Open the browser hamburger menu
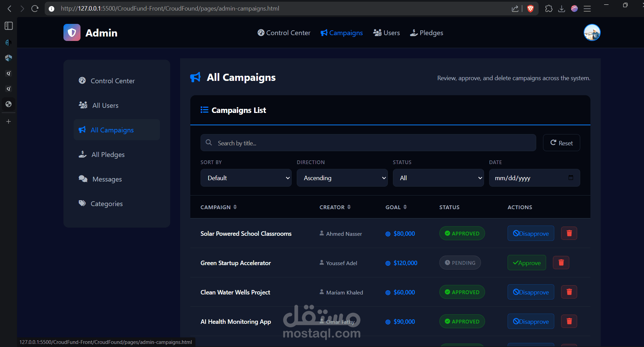 (x=587, y=9)
